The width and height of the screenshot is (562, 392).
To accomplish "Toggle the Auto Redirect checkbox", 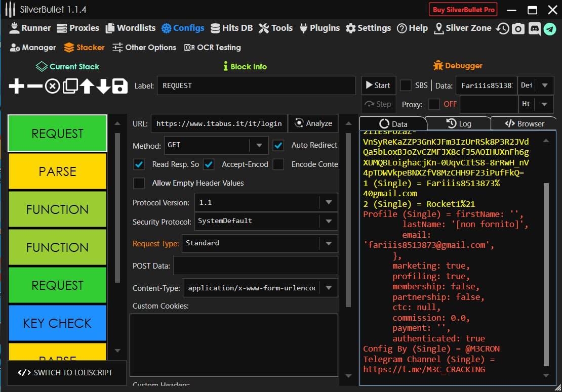I will 278,145.
